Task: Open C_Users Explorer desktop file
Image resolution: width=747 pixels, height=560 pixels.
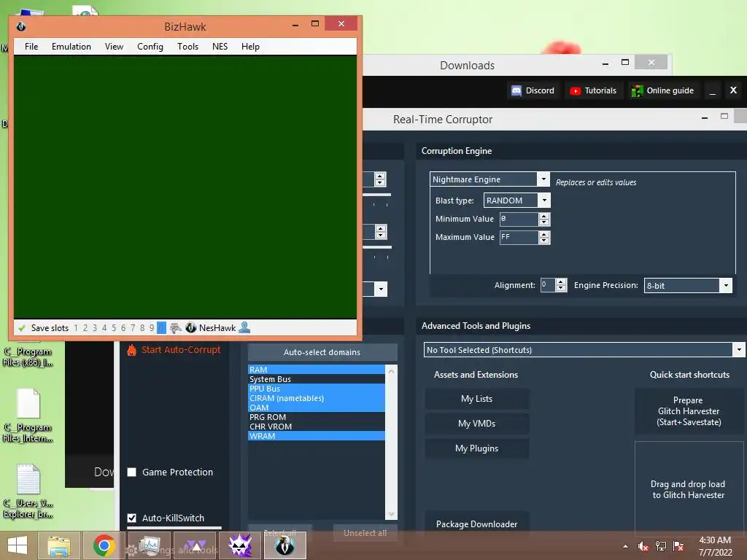Action: tap(28, 491)
